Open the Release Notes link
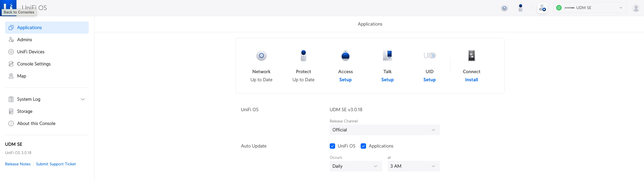 17,164
